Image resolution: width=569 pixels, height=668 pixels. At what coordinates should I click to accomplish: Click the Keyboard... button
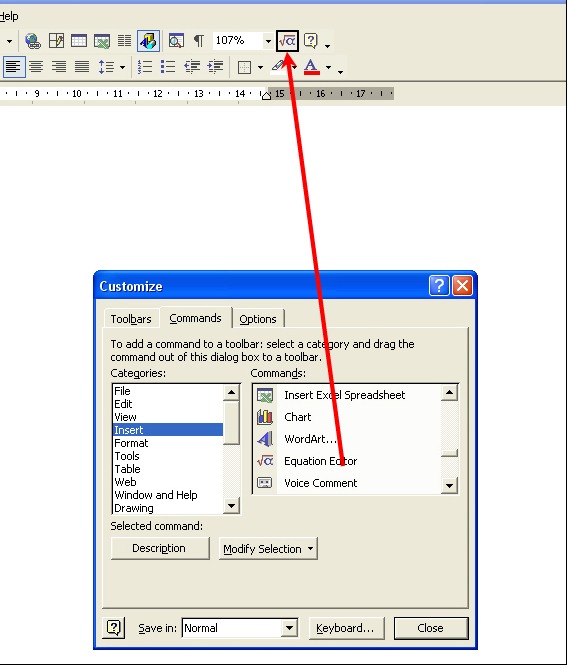(x=345, y=628)
